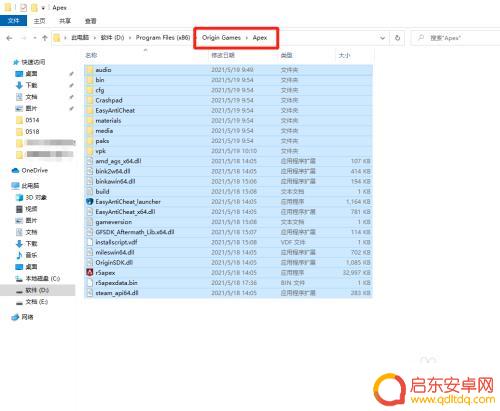This screenshot has width=500, height=411.
Task: Sort by 类型 column header
Action: [x=286, y=55]
